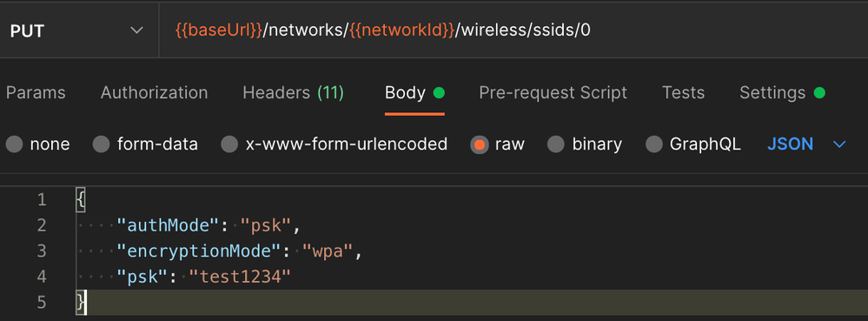Click the blue chevron next to JSON

pos(839,144)
